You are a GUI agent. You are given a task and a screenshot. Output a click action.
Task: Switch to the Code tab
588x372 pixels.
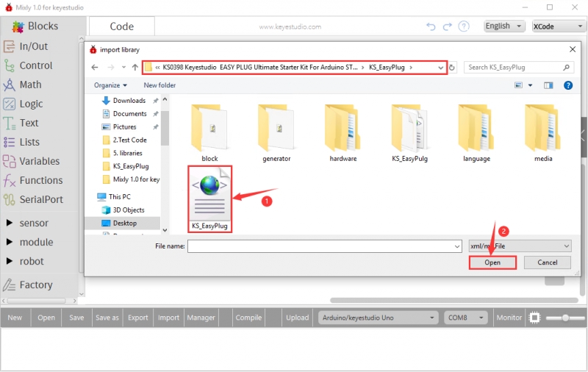pos(122,26)
